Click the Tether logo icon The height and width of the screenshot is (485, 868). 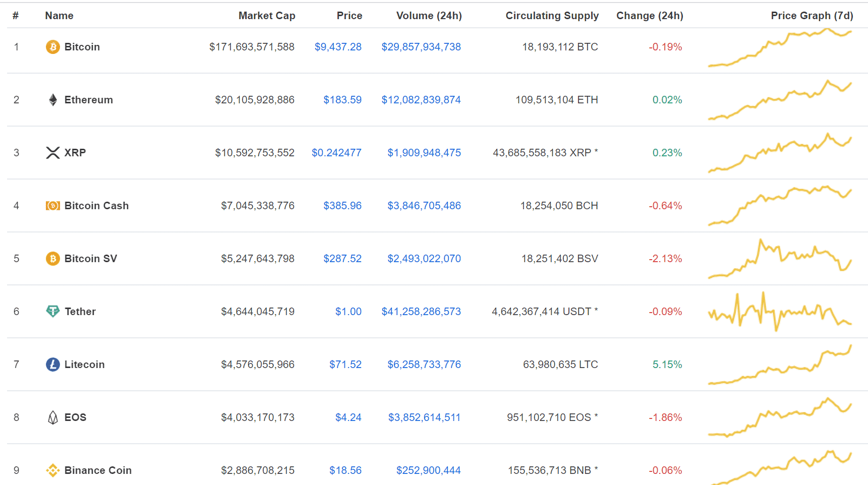[x=53, y=312]
